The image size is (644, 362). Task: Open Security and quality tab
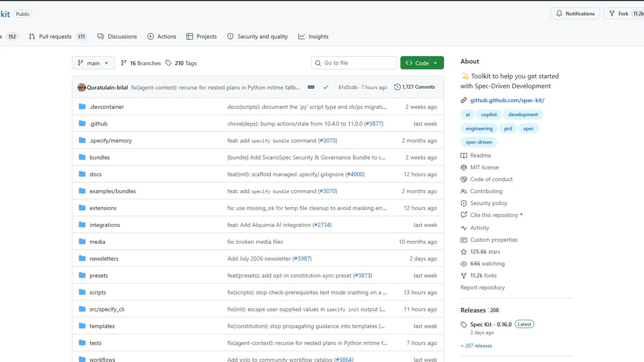[x=258, y=37]
